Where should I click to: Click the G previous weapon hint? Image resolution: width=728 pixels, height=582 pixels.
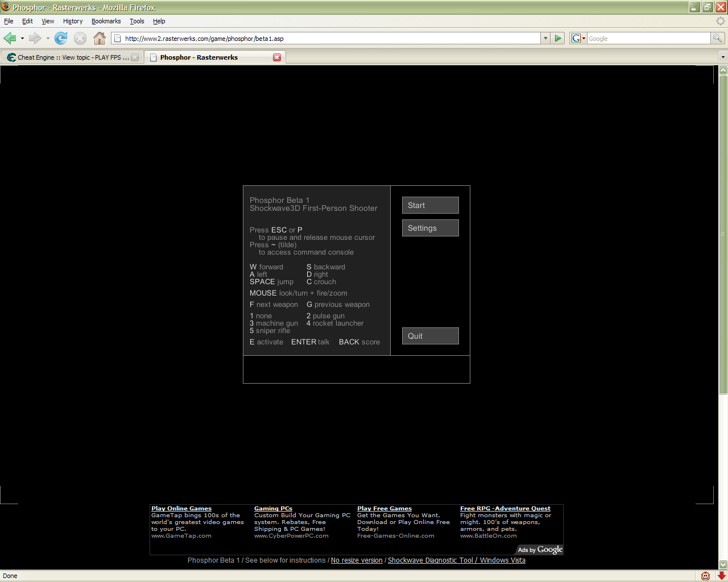tap(338, 305)
